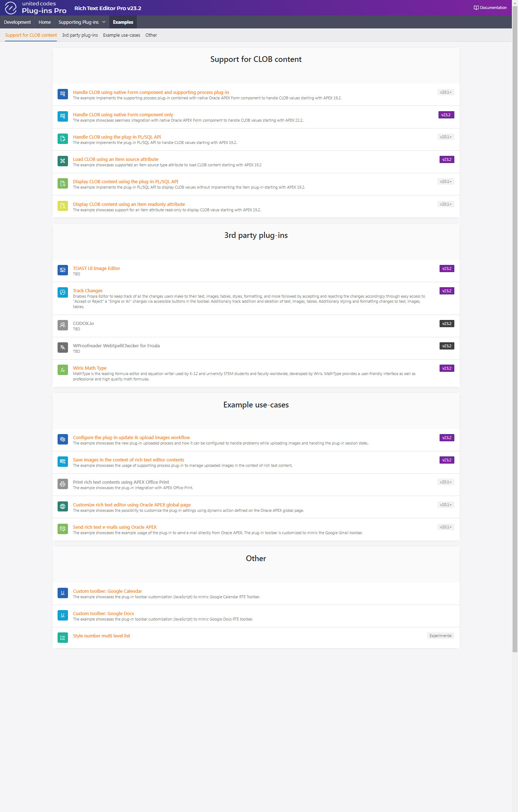Click the Track Changes clock icon

click(63, 293)
